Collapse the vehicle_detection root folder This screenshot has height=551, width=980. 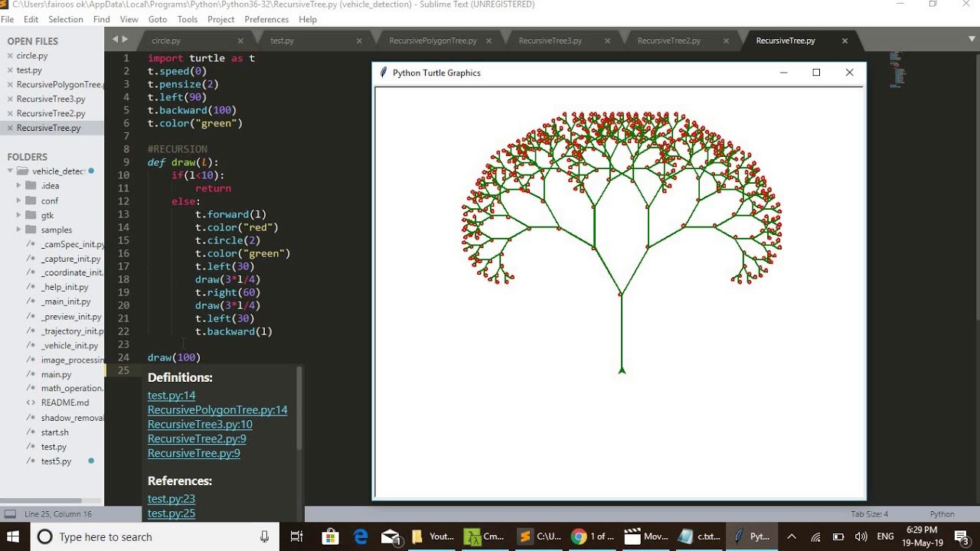coord(10,171)
